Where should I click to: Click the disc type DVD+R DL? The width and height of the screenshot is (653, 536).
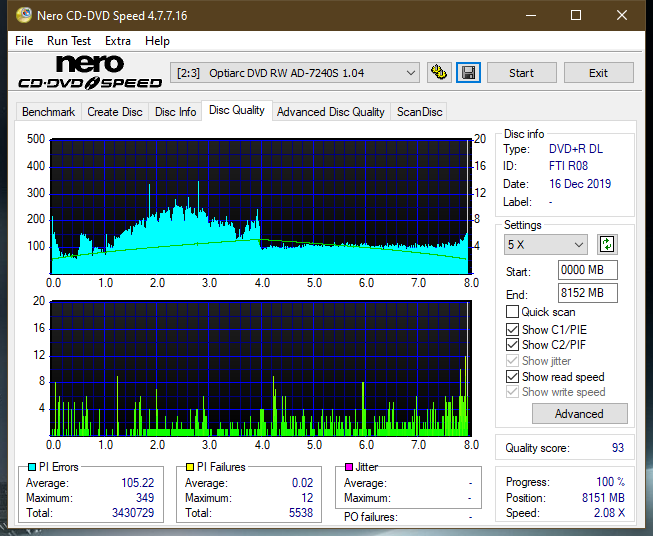[x=576, y=149]
